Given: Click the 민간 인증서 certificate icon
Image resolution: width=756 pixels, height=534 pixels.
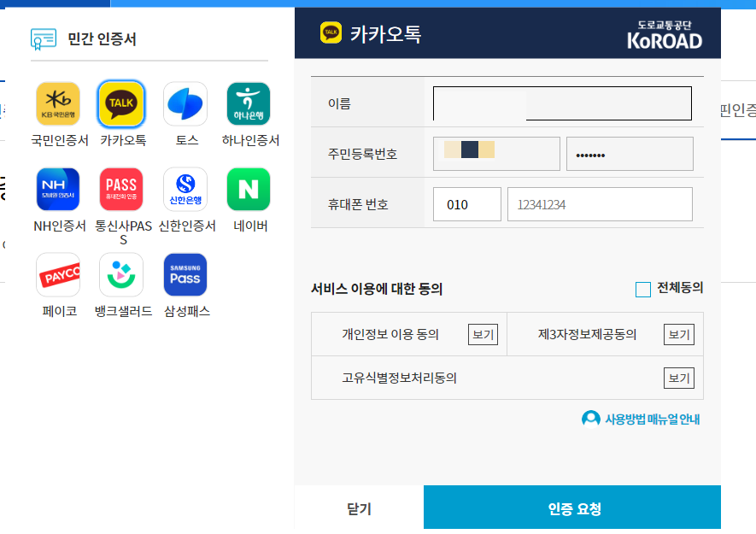Looking at the screenshot, I should [x=44, y=39].
